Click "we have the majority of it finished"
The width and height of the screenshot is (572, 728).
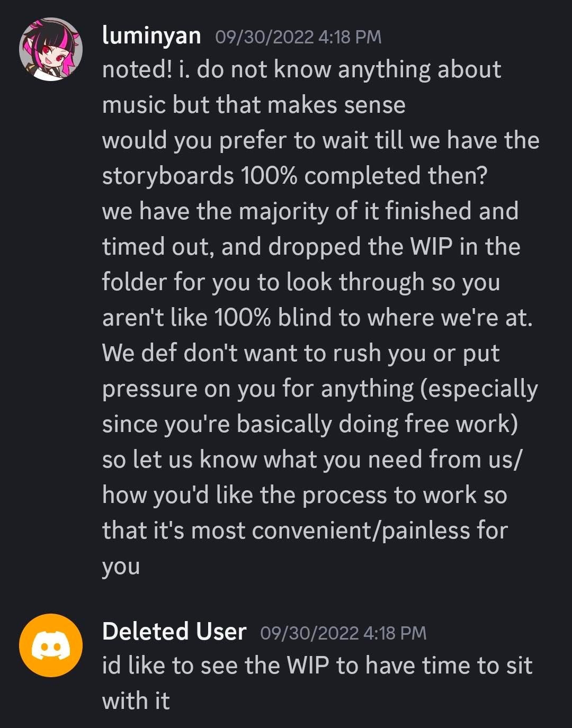[309, 211]
